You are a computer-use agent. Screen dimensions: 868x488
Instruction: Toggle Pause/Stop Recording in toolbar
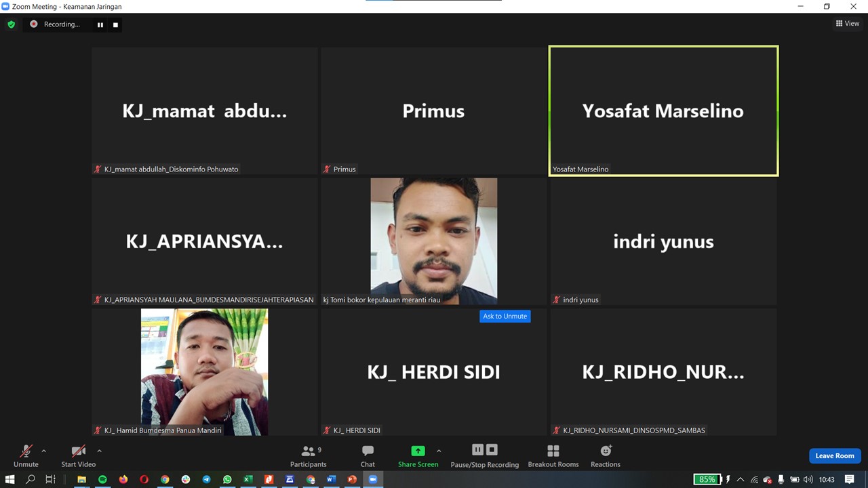(x=485, y=456)
